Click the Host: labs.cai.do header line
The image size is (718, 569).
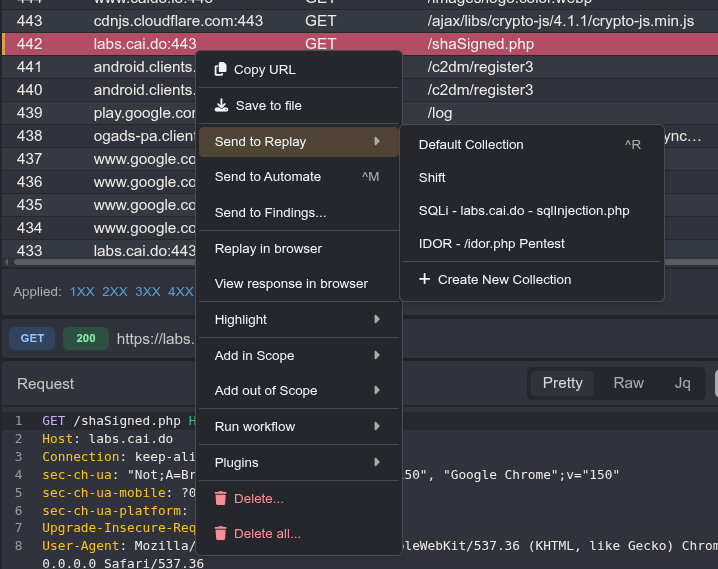click(x=107, y=439)
